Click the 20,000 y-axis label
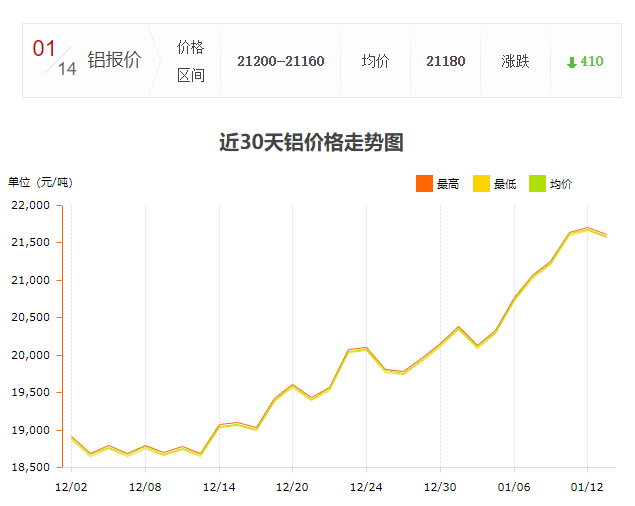635x506 pixels. click(30, 355)
